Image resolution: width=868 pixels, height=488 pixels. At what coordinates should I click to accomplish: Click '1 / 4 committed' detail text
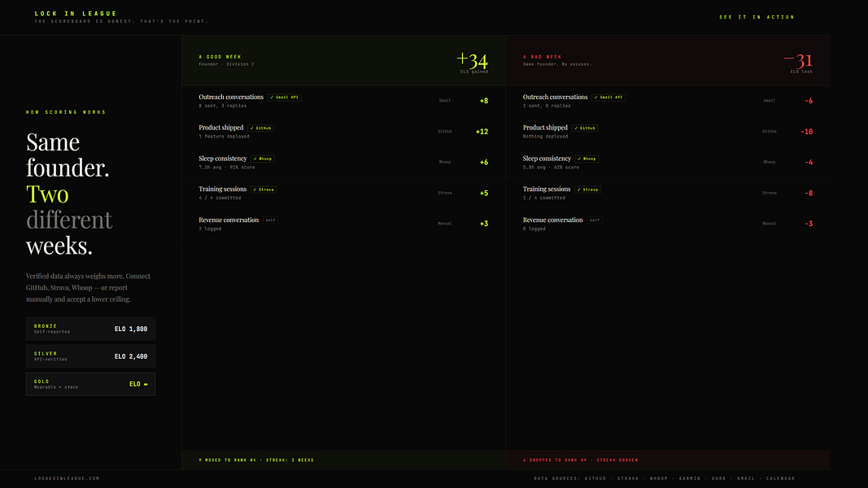pos(544,198)
